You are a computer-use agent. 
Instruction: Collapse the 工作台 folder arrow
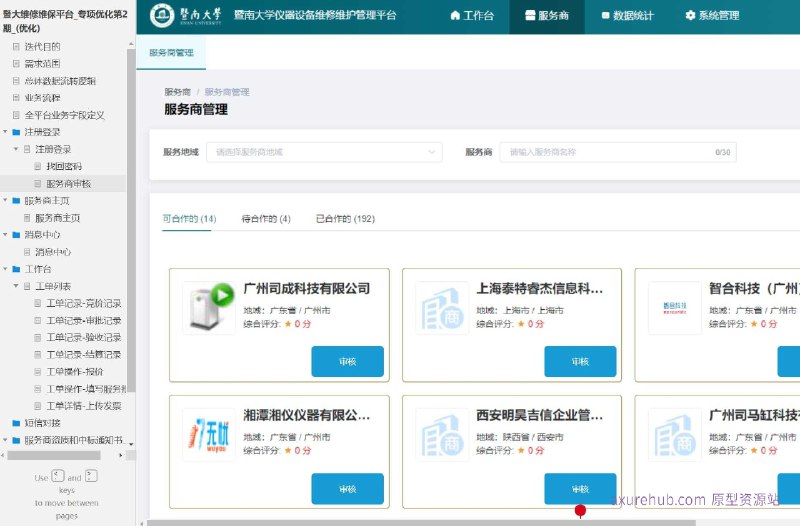point(6,269)
